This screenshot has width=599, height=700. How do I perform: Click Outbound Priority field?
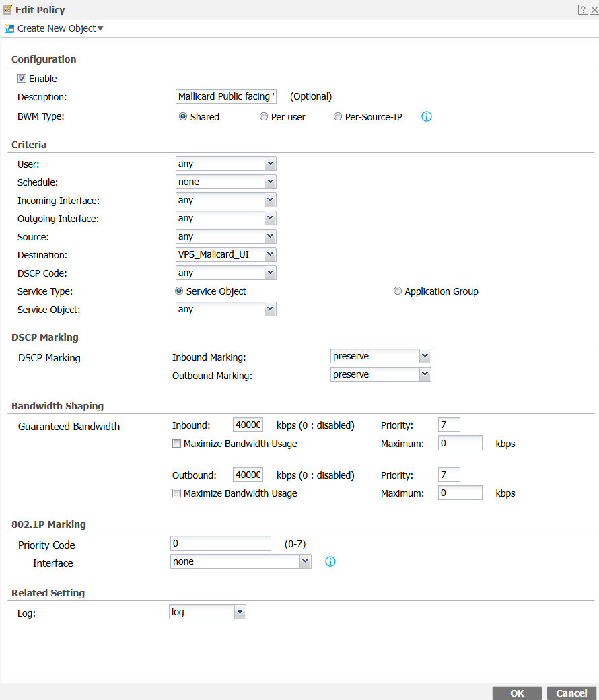click(x=449, y=475)
